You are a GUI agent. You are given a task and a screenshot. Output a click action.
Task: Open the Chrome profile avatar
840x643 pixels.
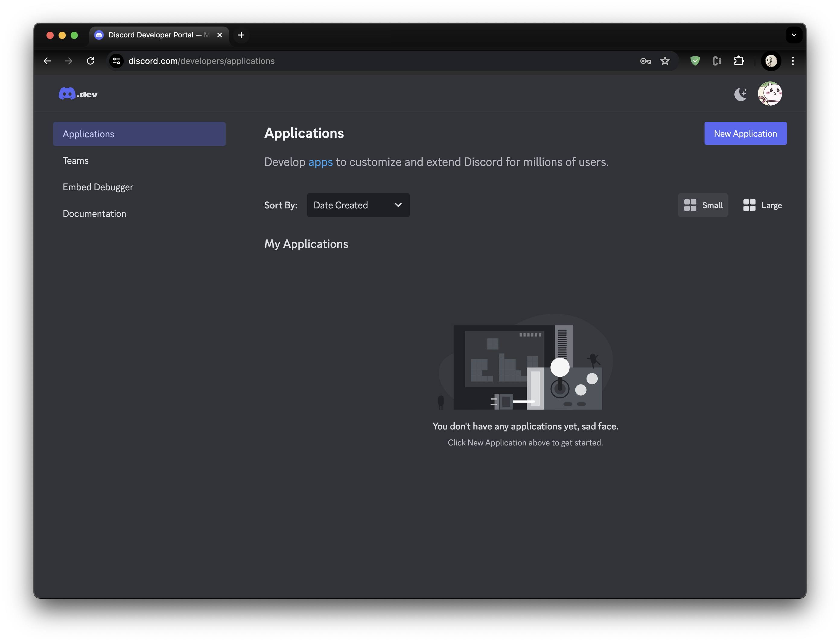pos(771,61)
